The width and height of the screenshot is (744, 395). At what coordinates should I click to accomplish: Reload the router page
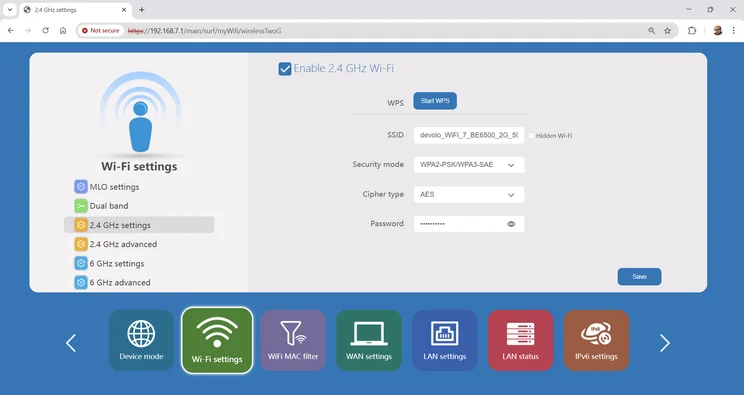[46, 30]
